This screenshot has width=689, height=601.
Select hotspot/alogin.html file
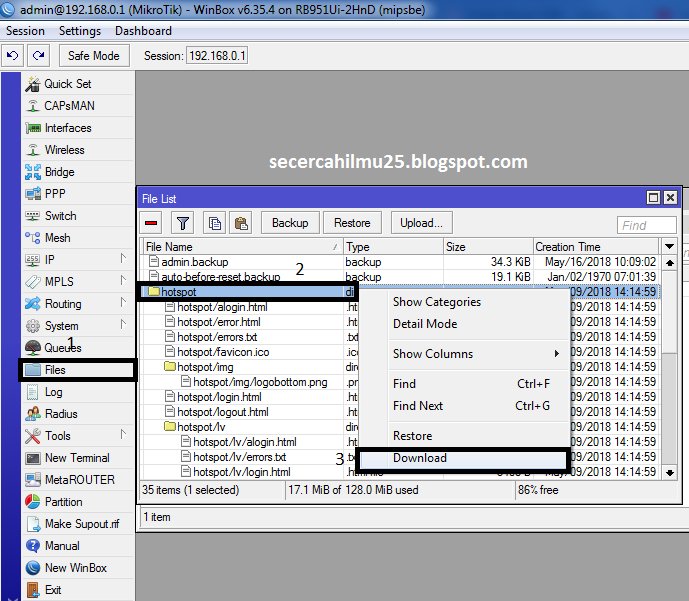222,307
